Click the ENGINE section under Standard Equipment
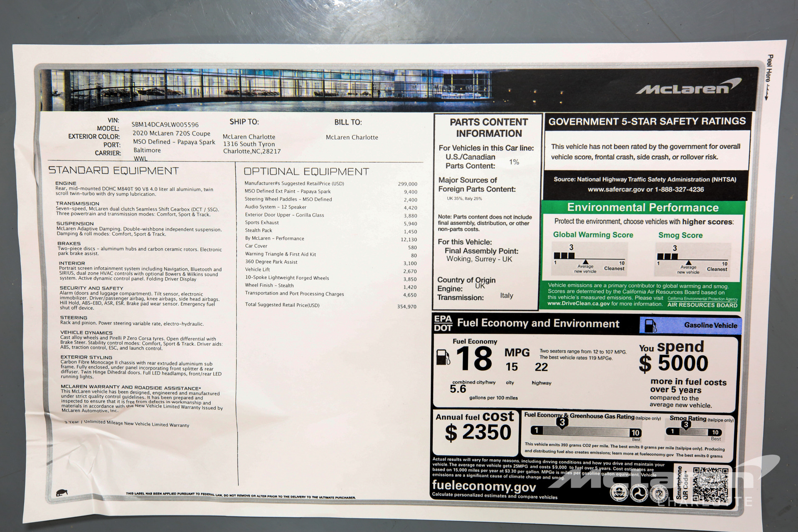The image size is (798, 532). (134, 189)
